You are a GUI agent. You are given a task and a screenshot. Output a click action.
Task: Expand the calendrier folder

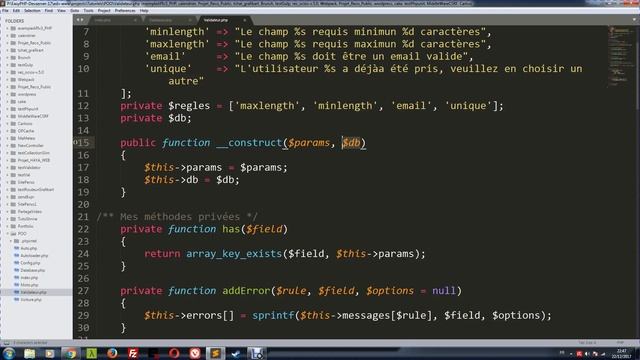click(x=7, y=36)
